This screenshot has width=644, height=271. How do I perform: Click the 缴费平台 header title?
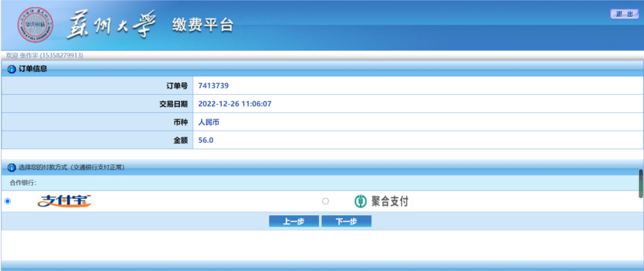point(203,25)
